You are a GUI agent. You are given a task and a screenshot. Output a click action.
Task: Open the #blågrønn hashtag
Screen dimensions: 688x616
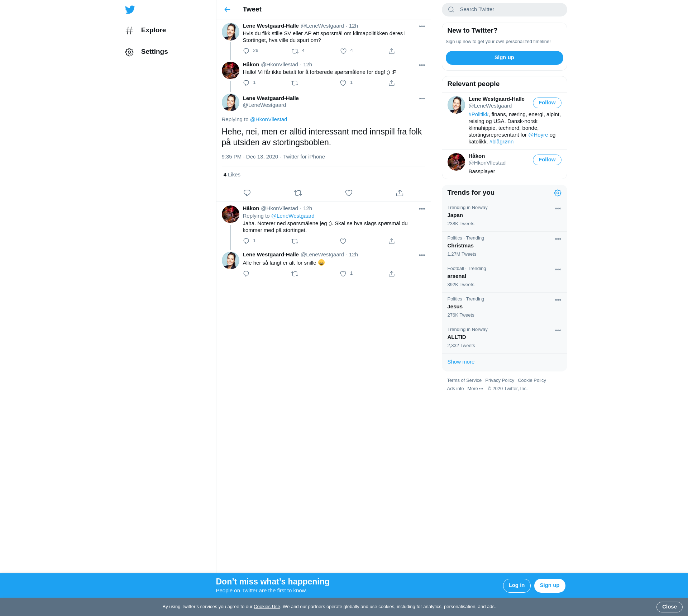pos(501,142)
